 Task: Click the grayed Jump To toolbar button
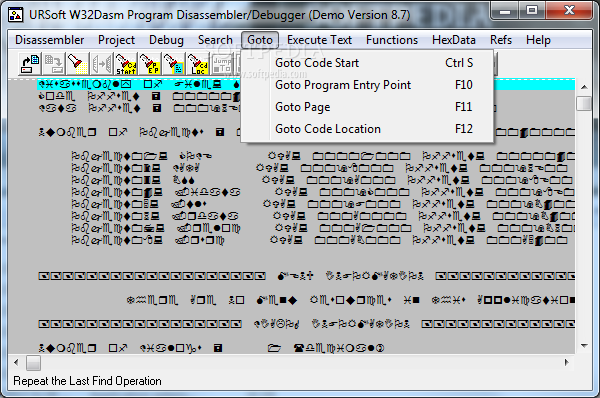[222, 64]
